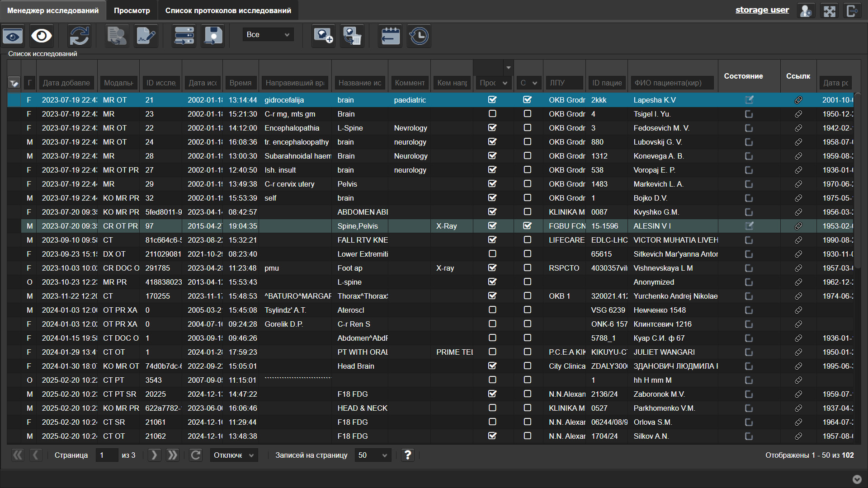Click the clock history icon
This screenshot has height=488, width=868.
(x=419, y=36)
